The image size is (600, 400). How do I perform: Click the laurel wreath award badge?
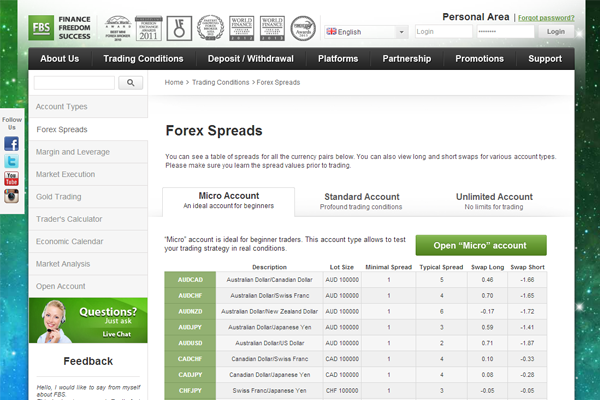coord(210,28)
